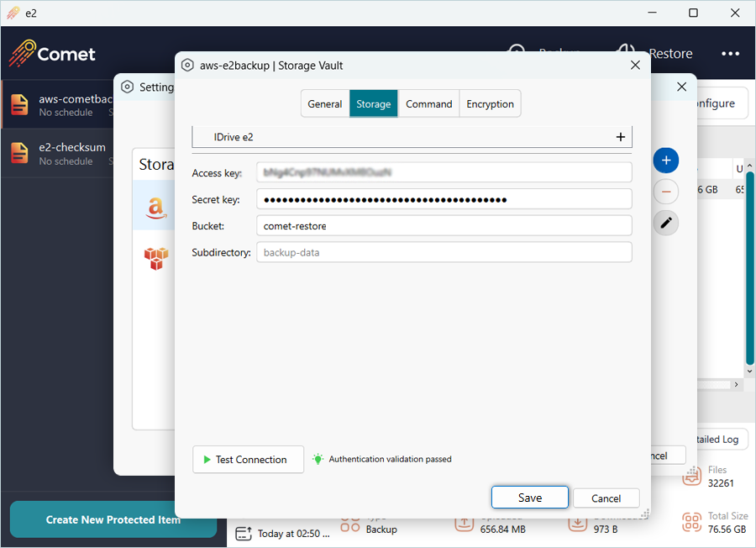Click the Access key field

pos(444,172)
